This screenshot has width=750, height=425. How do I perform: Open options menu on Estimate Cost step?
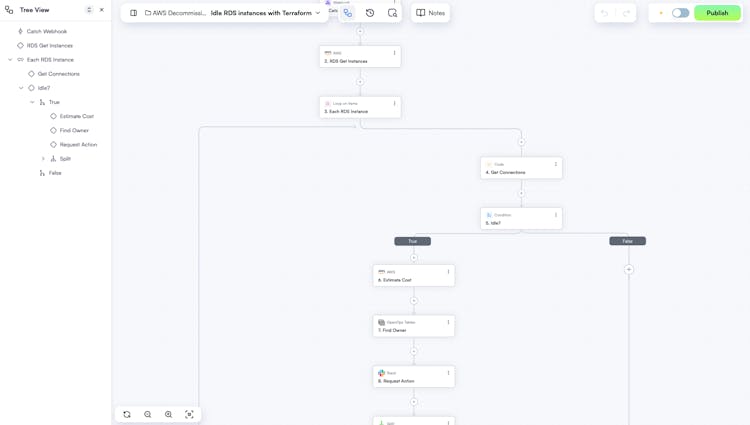(x=448, y=272)
